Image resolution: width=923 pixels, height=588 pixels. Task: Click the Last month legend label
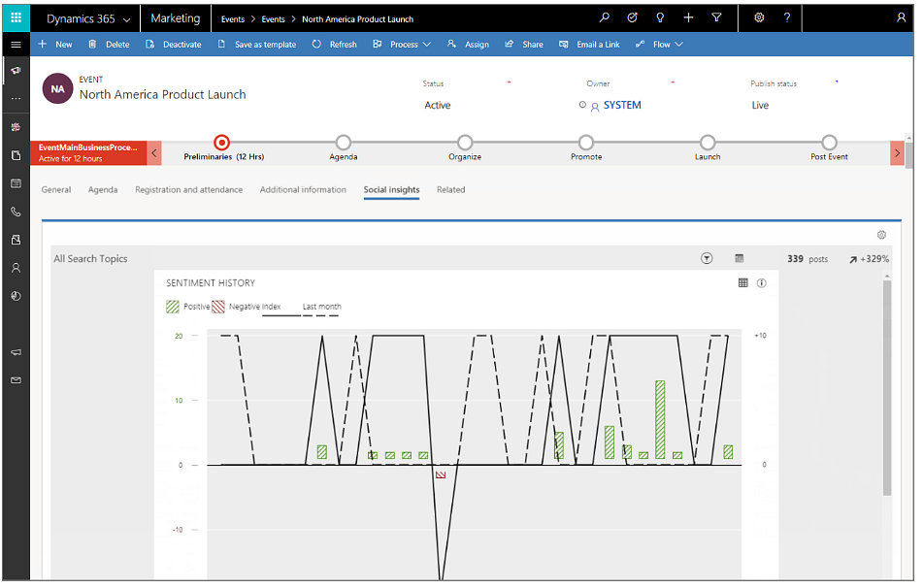pyautogui.click(x=321, y=307)
